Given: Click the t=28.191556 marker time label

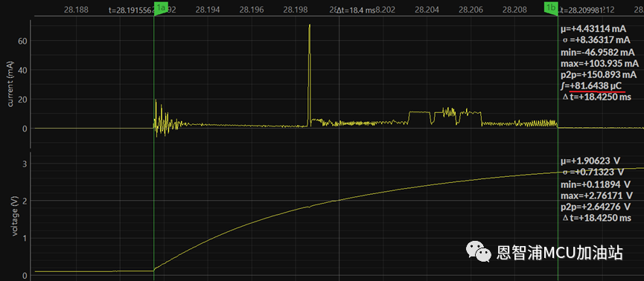Looking at the screenshot, I should [130, 10].
